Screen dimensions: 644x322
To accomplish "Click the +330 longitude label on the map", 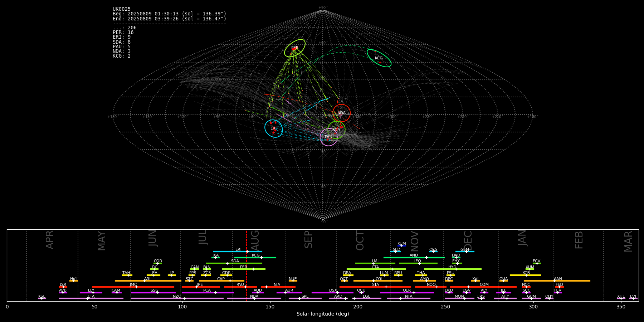I will click(x=357, y=117).
